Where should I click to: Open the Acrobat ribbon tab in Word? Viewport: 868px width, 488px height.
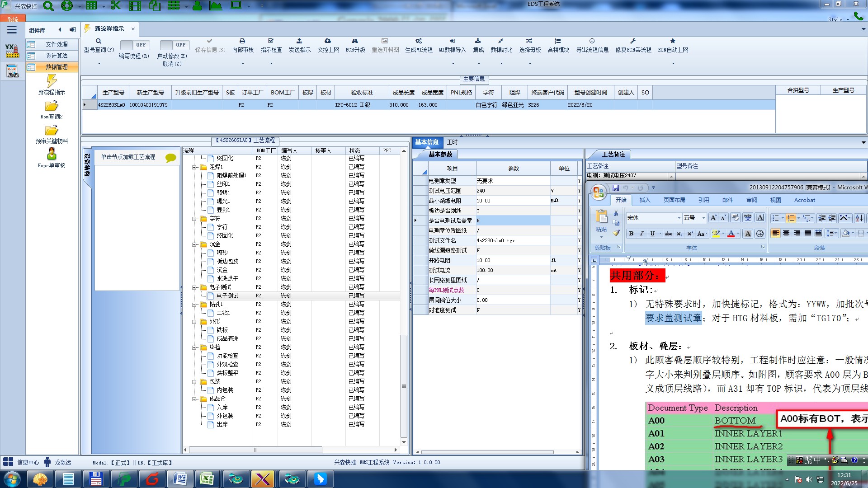(x=805, y=200)
